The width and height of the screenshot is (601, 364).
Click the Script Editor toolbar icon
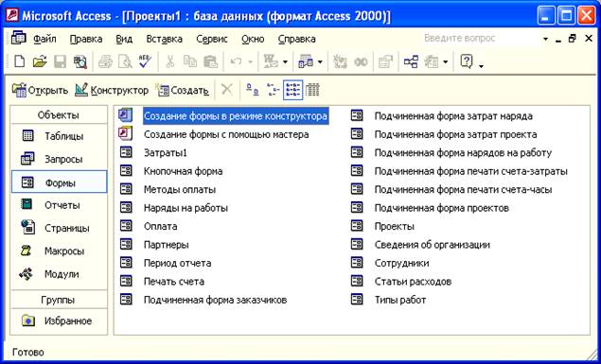(x=361, y=61)
